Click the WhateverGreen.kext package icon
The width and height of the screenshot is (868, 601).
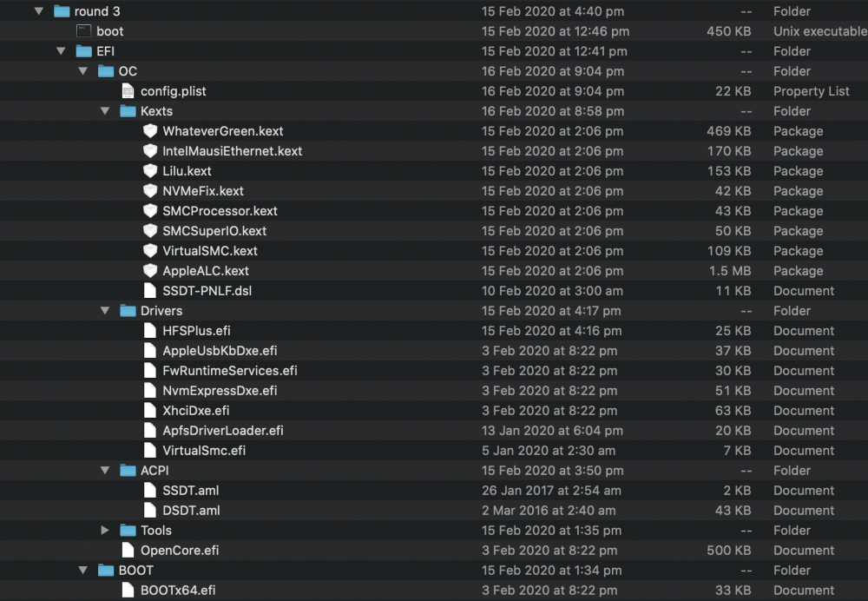[150, 131]
